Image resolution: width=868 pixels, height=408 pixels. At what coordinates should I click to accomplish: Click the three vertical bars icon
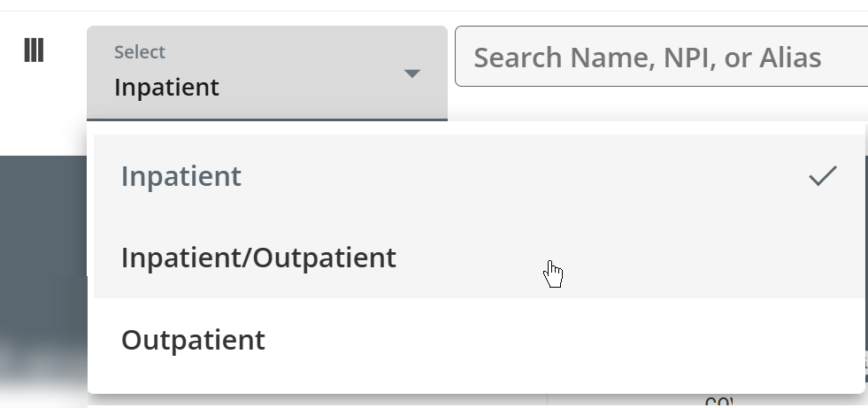[34, 50]
